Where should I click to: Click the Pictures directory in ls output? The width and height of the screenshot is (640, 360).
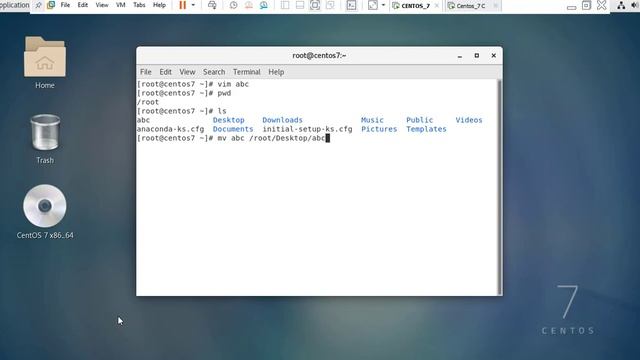click(379, 129)
